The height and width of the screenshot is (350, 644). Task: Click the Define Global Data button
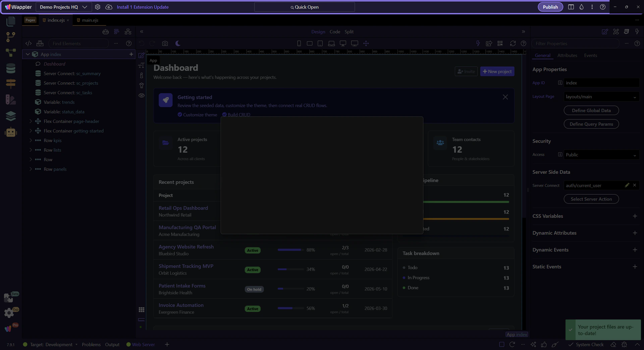click(x=591, y=110)
